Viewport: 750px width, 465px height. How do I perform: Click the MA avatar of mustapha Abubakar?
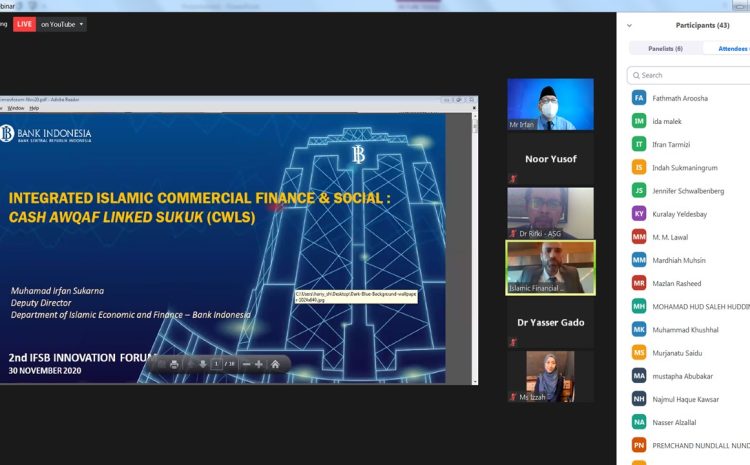coord(639,376)
